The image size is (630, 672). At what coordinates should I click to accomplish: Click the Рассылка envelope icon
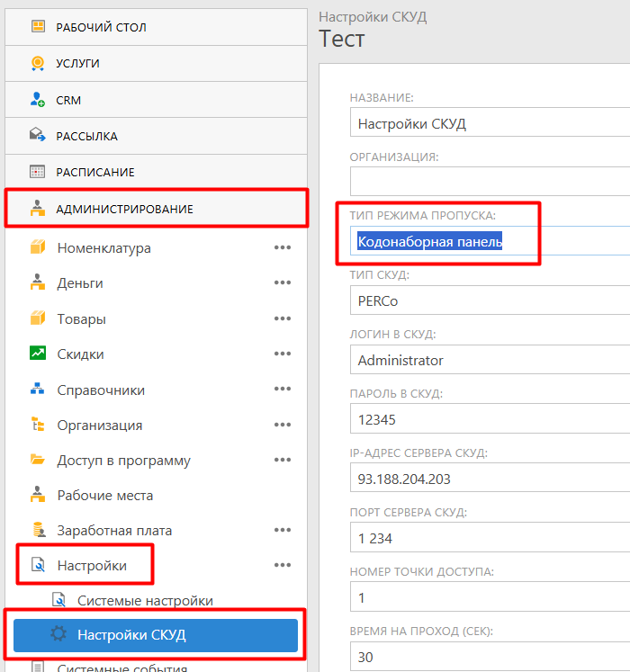click(x=38, y=136)
